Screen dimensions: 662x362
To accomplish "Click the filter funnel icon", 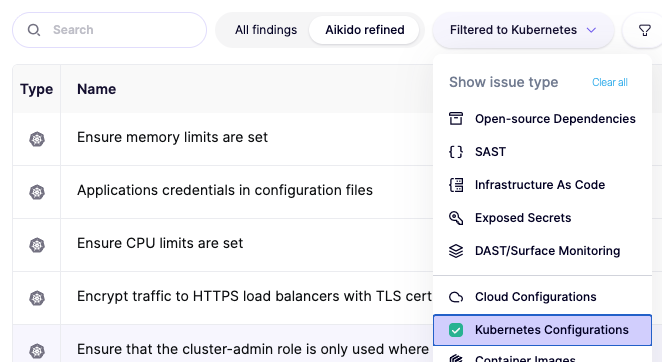I will coord(644,30).
